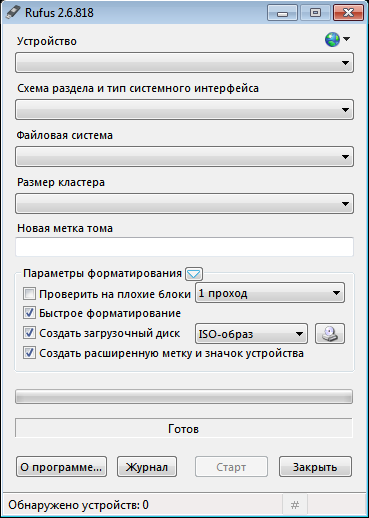This screenshot has width=369, height=518.
Task: Click the Старт button
Action: click(231, 467)
